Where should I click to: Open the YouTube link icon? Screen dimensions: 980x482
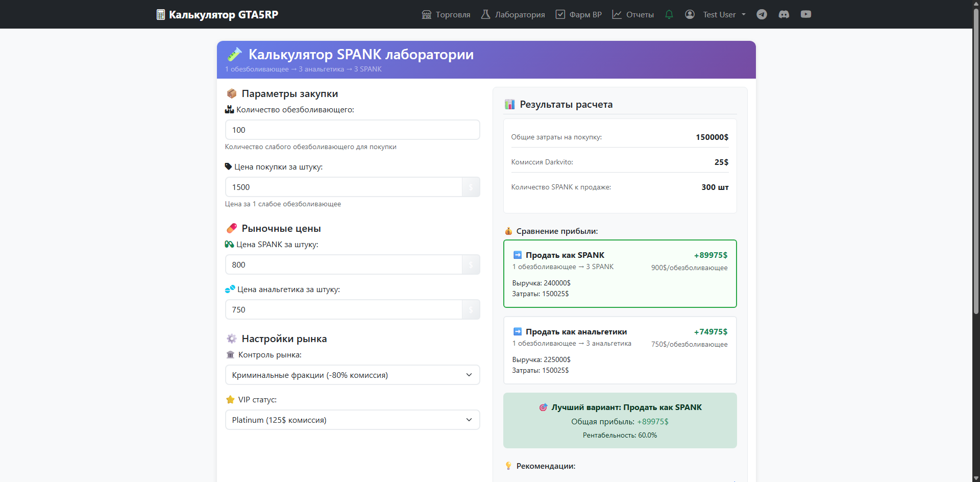coord(806,14)
